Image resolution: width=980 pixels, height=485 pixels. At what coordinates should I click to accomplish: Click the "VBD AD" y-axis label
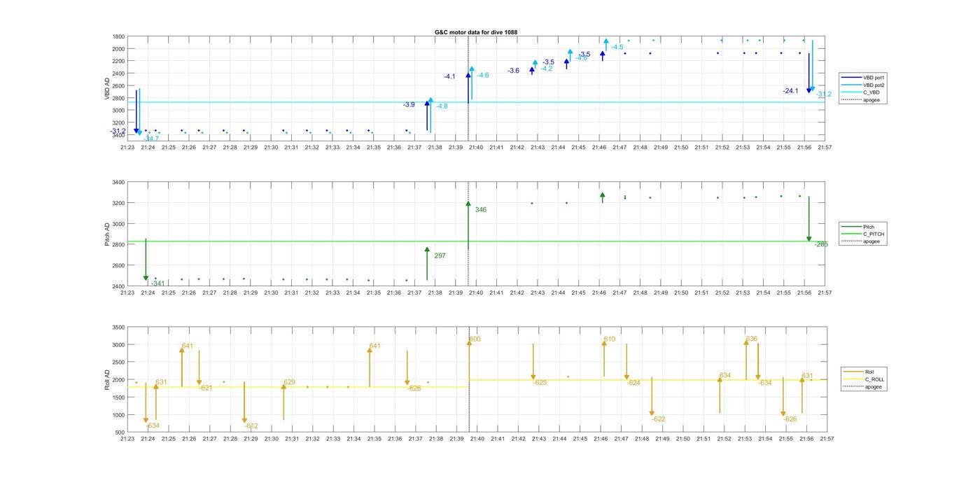tap(107, 87)
